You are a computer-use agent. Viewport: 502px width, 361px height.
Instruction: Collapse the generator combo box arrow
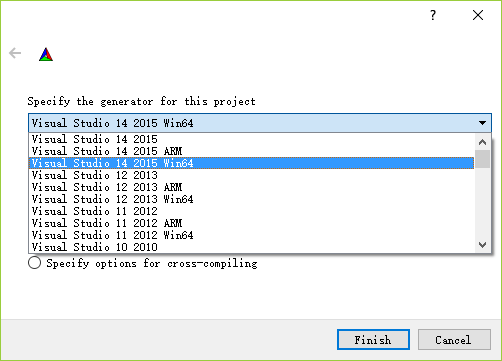482,123
